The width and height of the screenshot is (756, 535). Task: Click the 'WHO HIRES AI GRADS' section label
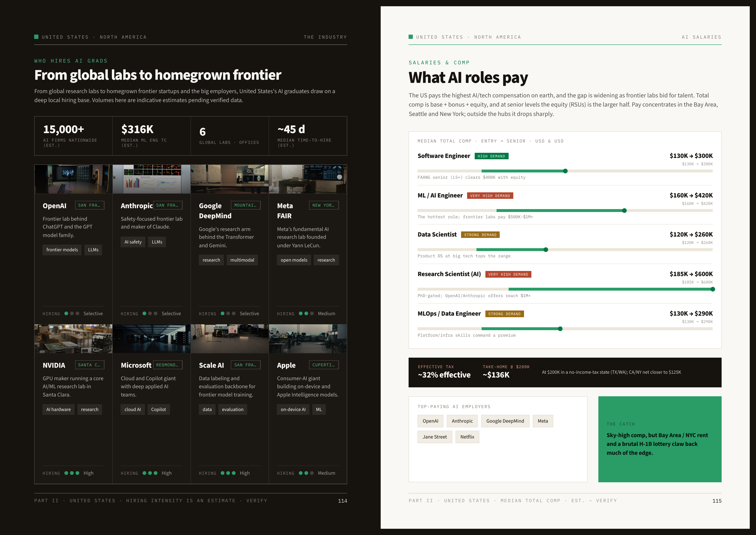pos(71,61)
